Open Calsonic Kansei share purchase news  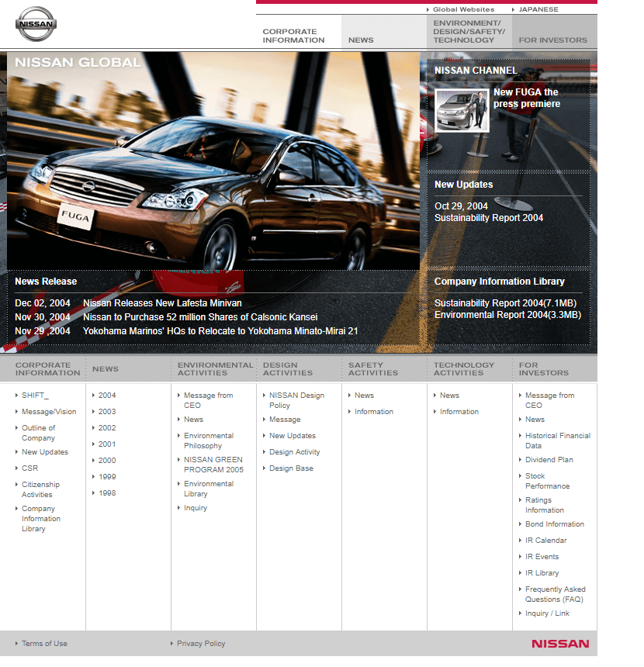click(x=200, y=317)
